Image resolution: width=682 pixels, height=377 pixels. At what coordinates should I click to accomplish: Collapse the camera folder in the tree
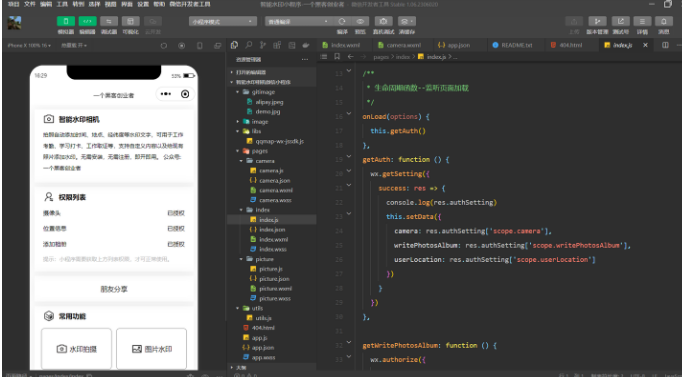point(241,161)
